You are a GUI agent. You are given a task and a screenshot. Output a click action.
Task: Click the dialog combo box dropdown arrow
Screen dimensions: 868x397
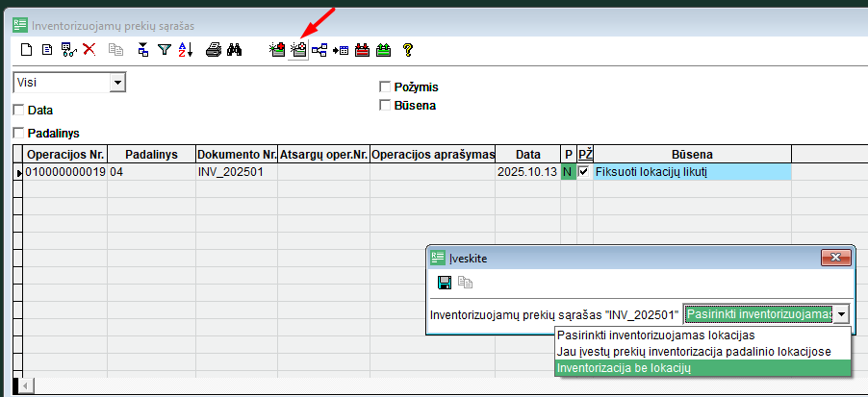pos(842,314)
